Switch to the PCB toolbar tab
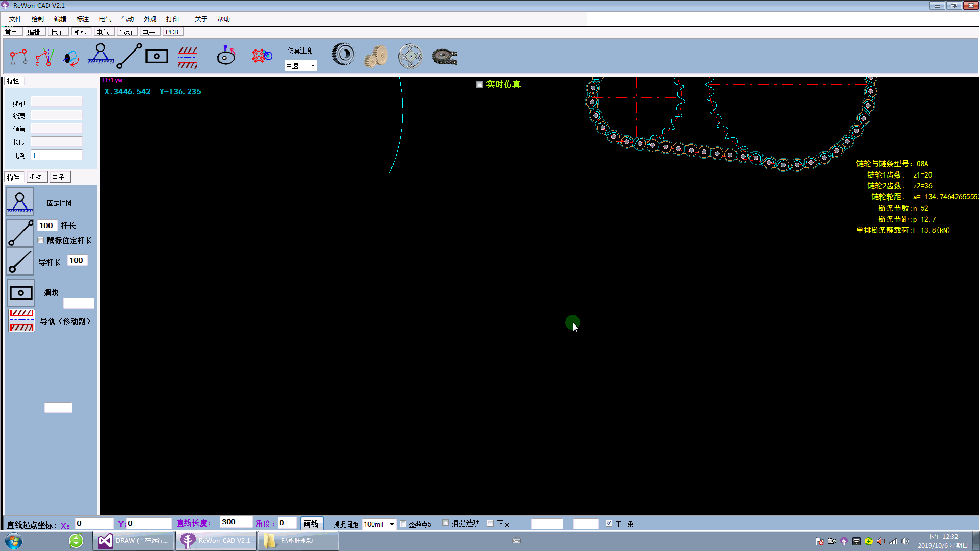Screen dimensions: 980x551 172,32
